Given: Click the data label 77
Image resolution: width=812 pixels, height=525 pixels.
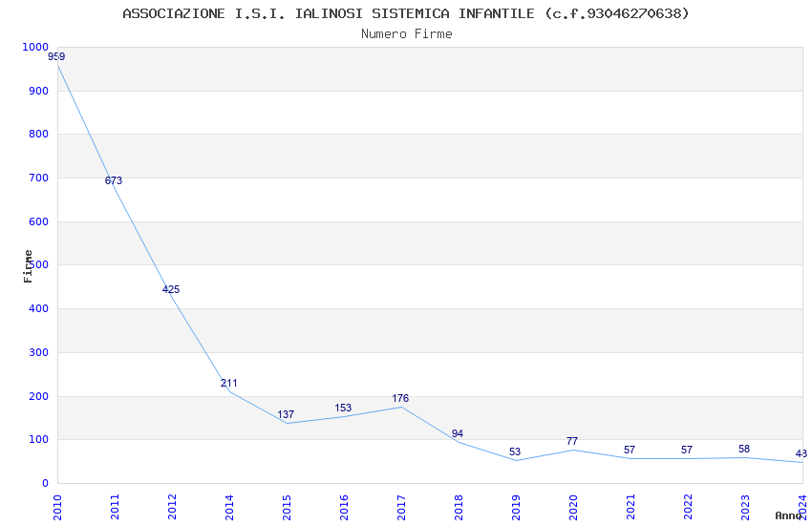Looking at the screenshot, I should point(572,441).
